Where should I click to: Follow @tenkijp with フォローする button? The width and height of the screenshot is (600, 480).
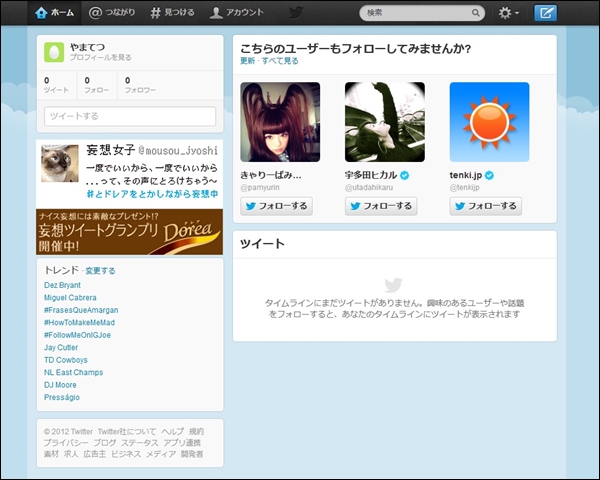[x=486, y=206]
